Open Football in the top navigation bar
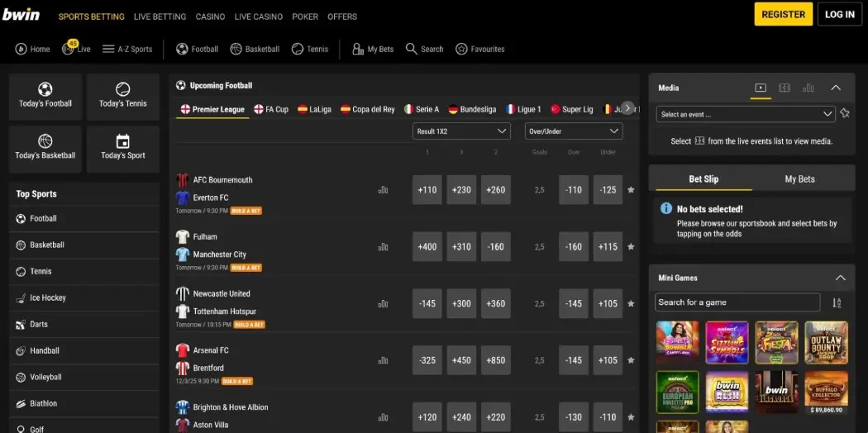868x433 pixels. 197,50
